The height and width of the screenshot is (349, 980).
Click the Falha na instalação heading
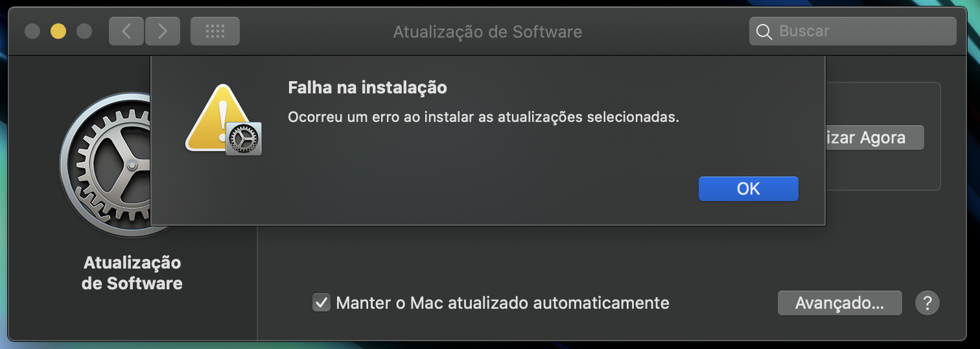point(367,87)
